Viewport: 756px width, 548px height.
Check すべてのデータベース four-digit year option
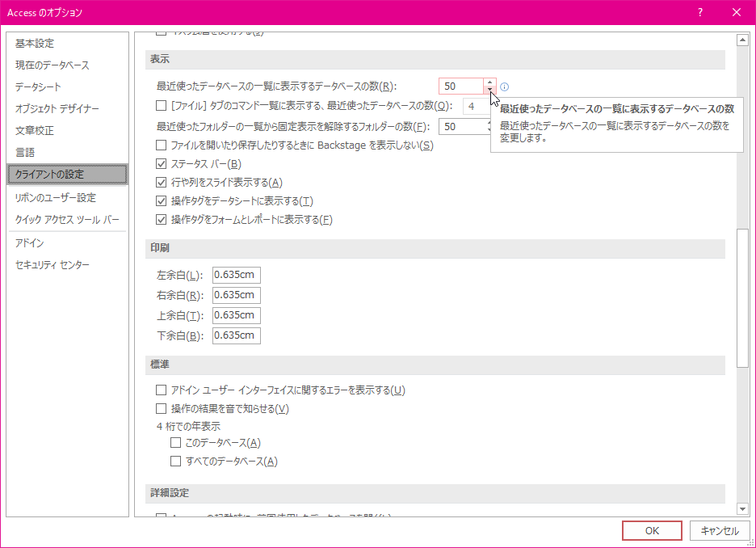tap(175, 462)
